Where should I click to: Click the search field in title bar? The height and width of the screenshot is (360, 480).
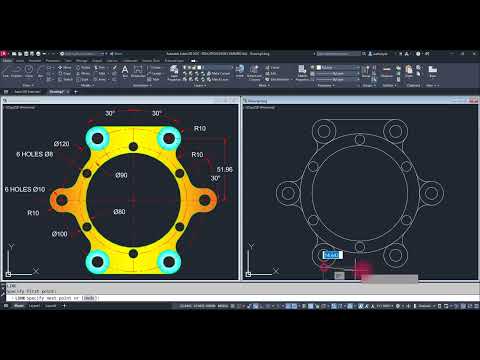tap(338, 53)
